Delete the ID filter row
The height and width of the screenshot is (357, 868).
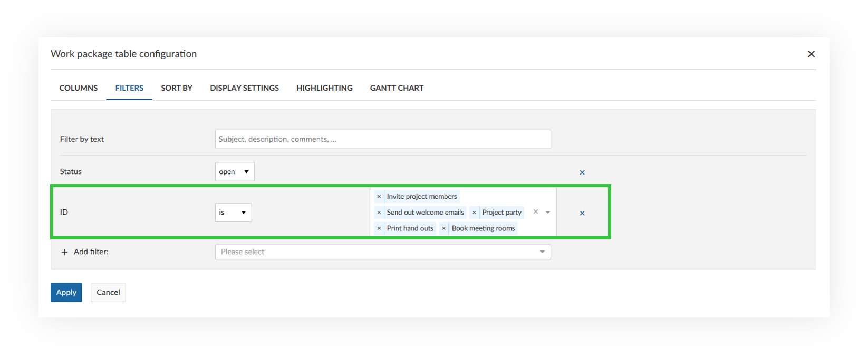click(x=582, y=213)
